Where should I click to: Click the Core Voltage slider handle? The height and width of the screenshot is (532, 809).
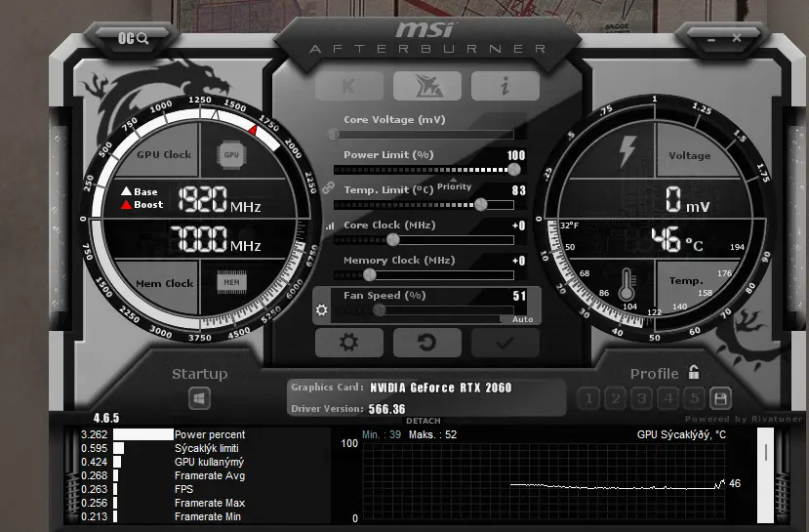(x=334, y=135)
